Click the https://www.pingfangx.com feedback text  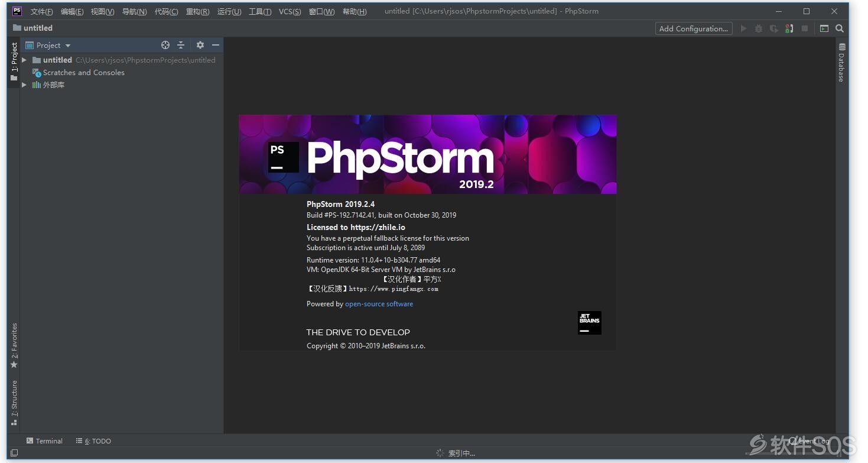coord(394,289)
